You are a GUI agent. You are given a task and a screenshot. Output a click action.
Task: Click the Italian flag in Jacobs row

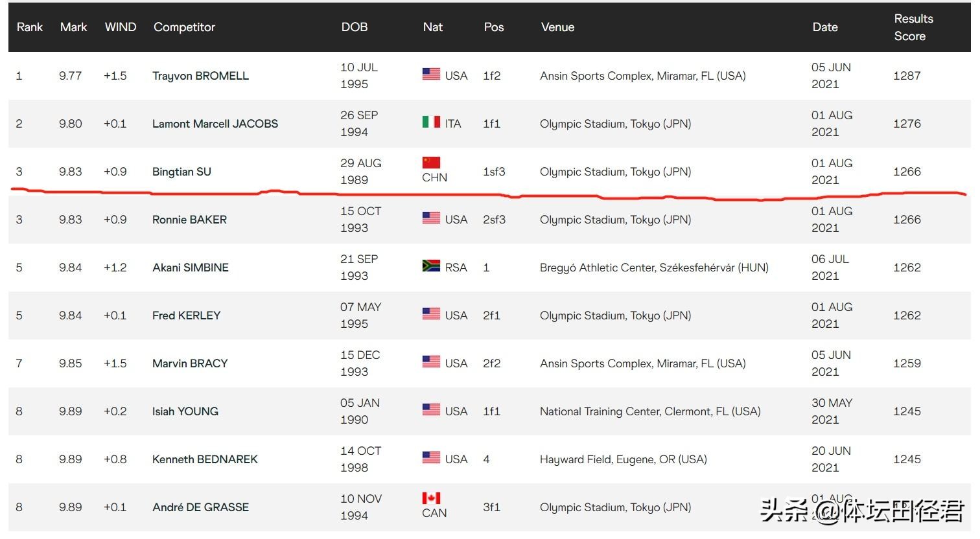(431, 122)
